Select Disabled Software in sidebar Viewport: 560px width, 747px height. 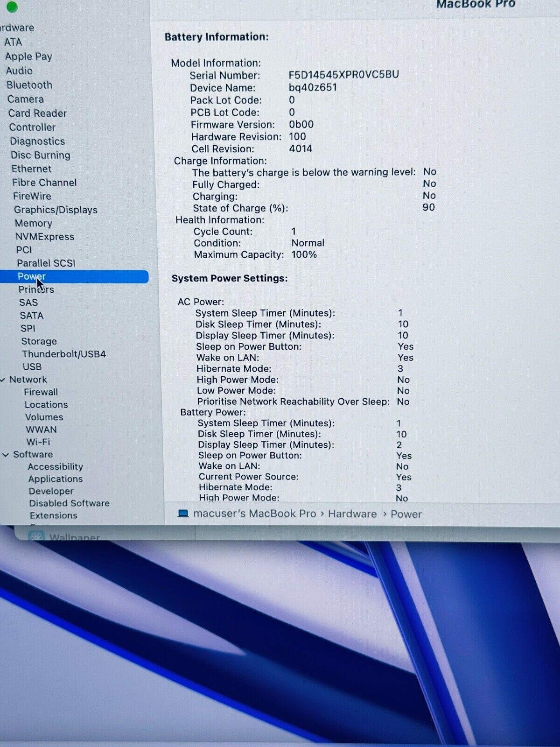(69, 503)
